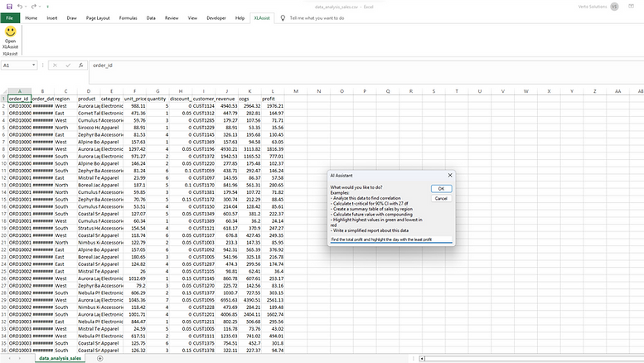
Task: Switch to the Insert ribbon tab
Action: click(x=52, y=18)
